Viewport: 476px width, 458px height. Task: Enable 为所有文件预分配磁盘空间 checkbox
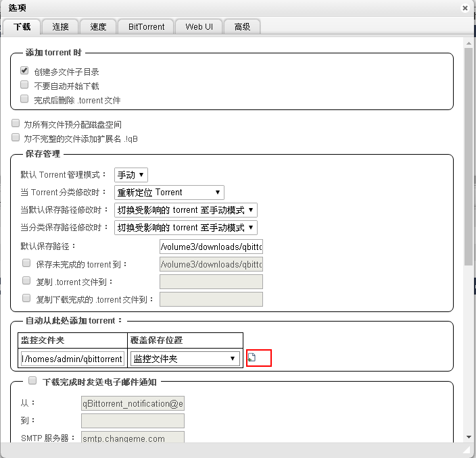(16, 123)
